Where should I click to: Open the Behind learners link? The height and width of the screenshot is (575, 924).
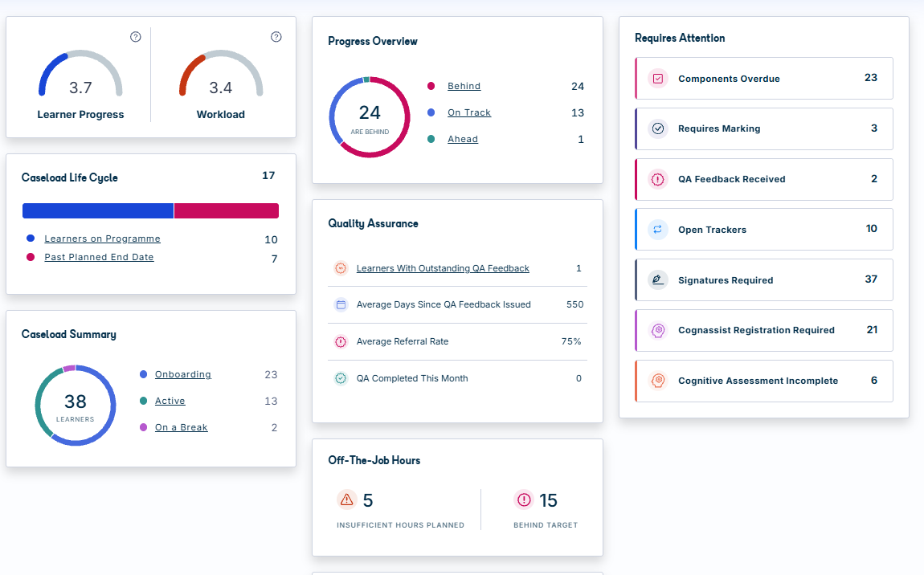(464, 86)
